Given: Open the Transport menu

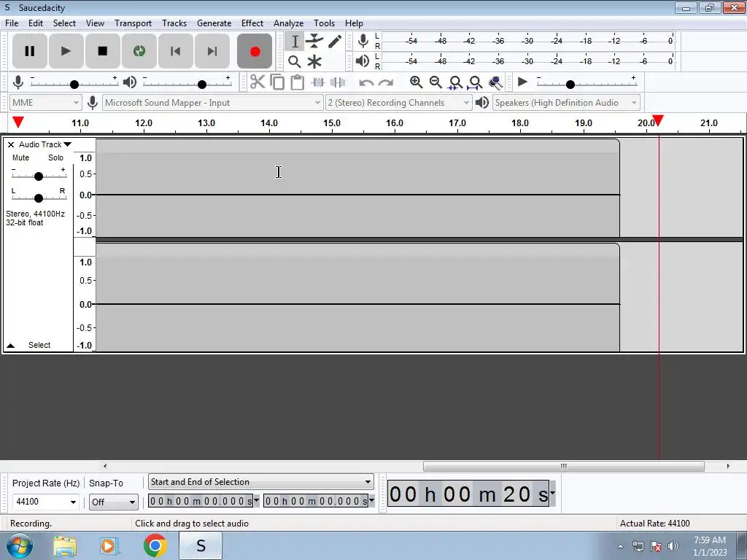Looking at the screenshot, I should (133, 23).
